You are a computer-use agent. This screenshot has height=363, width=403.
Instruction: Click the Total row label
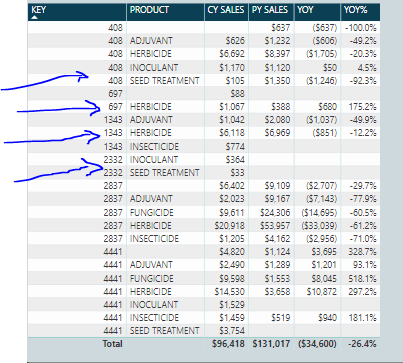tap(113, 344)
